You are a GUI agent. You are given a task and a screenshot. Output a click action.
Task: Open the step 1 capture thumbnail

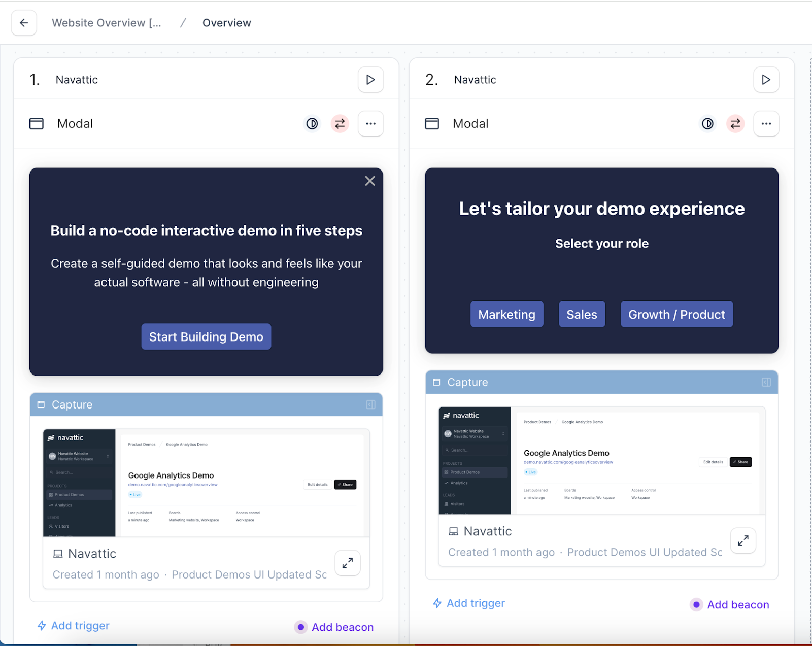(206, 483)
